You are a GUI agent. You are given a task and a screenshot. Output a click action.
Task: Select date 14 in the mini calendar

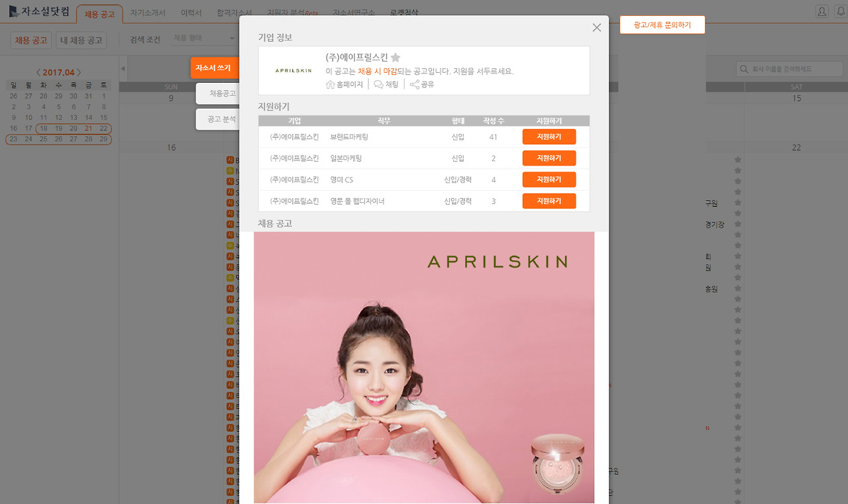click(88, 117)
